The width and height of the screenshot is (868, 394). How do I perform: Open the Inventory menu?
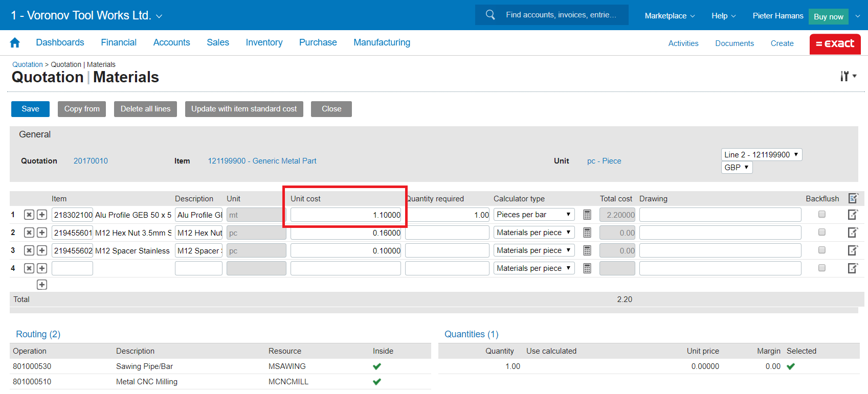264,43
